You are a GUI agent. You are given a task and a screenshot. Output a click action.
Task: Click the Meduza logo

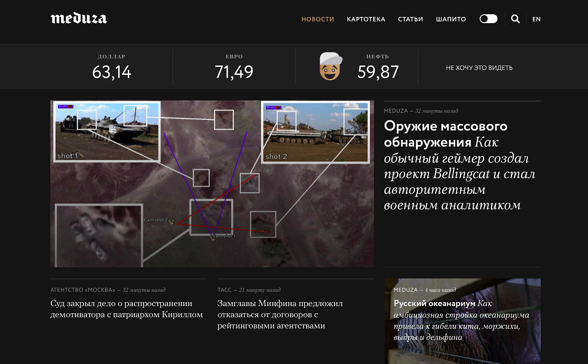(x=78, y=19)
